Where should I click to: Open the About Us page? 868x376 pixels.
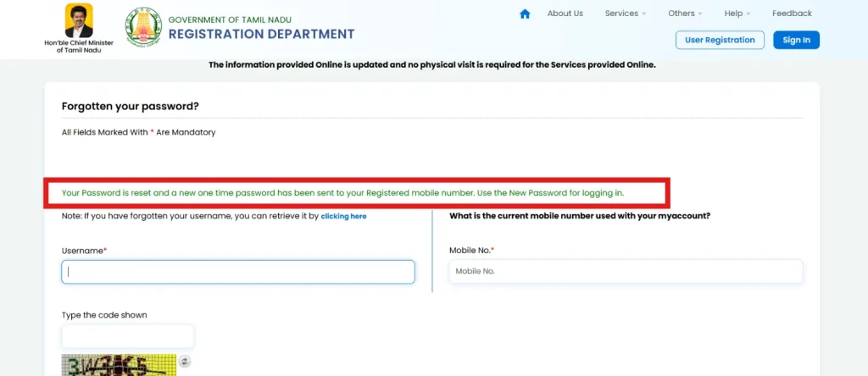565,14
